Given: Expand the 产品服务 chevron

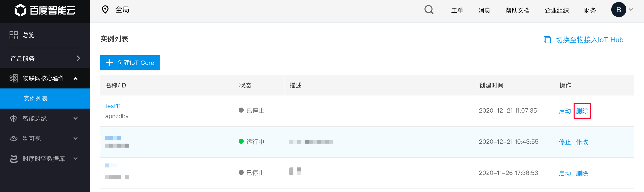Looking at the screenshot, I should 78,58.
